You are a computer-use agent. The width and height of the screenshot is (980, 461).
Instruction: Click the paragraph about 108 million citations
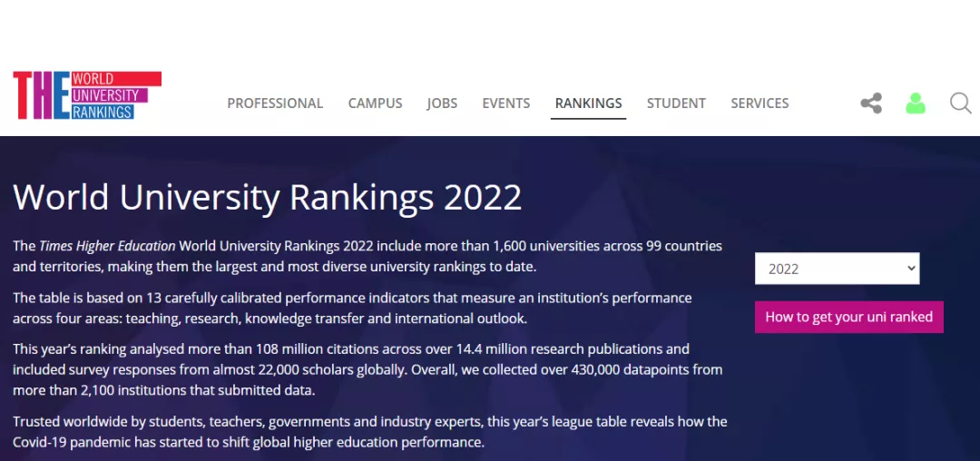(x=367, y=370)
